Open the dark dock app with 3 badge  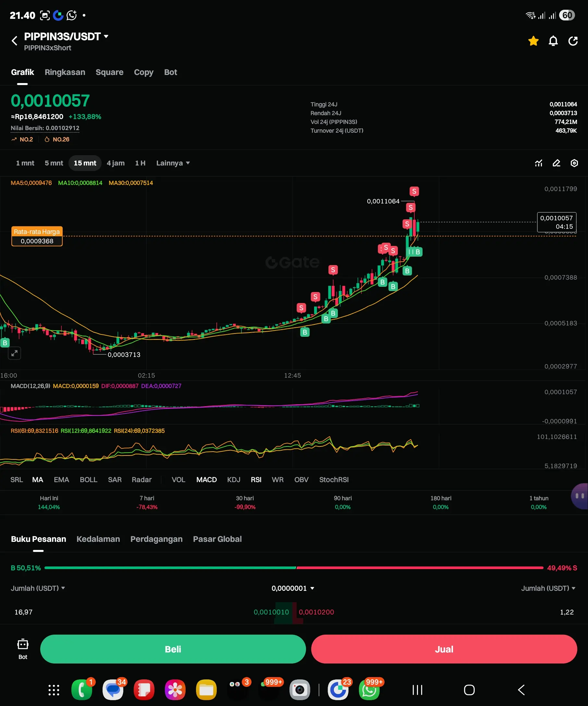(237, 690)
